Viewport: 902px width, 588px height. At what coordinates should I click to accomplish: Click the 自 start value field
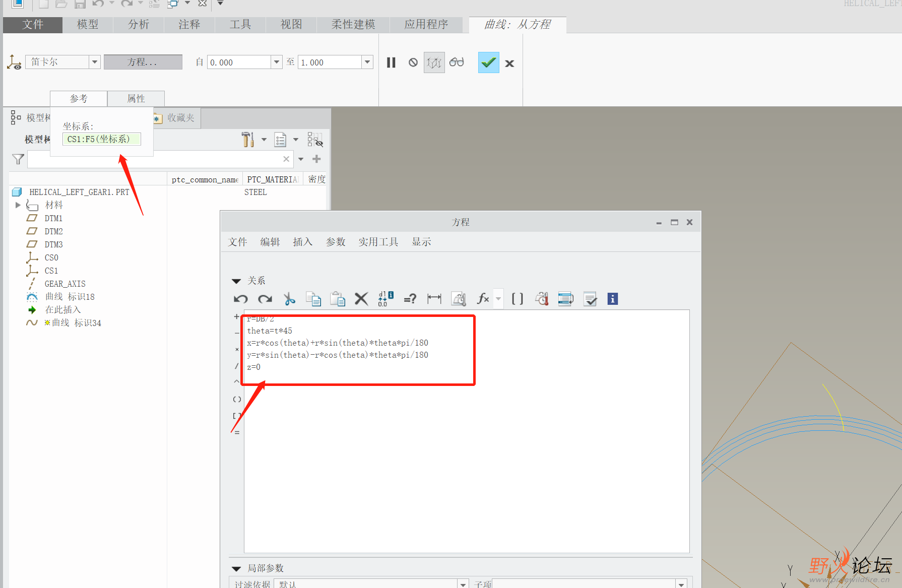239,62
